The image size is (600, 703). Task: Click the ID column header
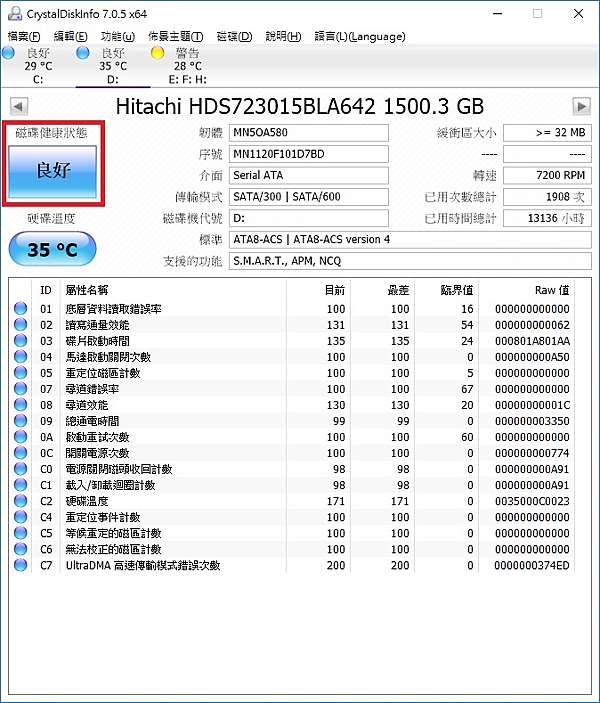pyautogui.click(x=46, y=290)
